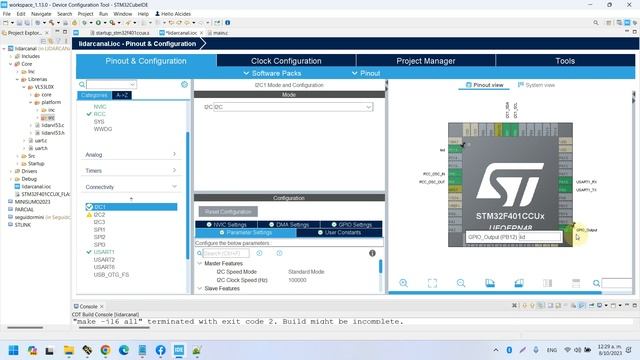Screen dimensions: 640x360
Task: Select the DMA Settings tab
Action: coord(289,224)
